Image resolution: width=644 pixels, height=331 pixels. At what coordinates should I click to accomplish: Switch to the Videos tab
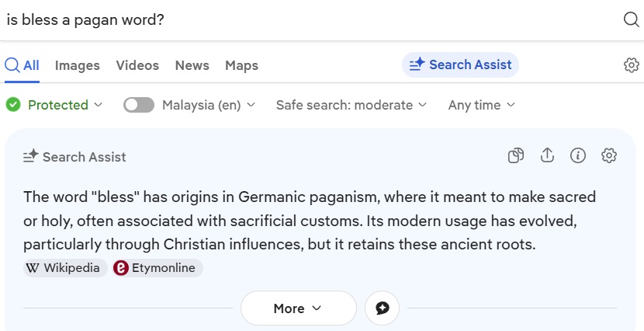tap(137, 65)
